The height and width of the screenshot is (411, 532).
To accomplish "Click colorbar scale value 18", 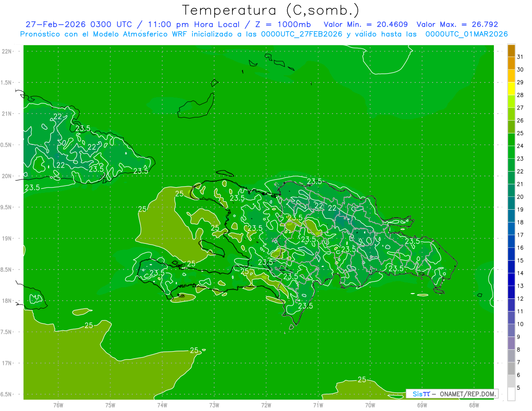I will (x=520, y=222).
